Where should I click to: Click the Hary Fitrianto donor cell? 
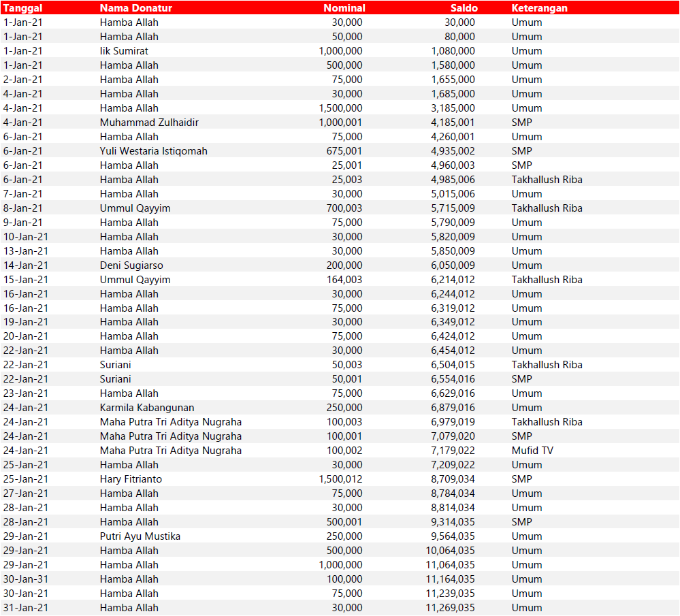(131, 479)
